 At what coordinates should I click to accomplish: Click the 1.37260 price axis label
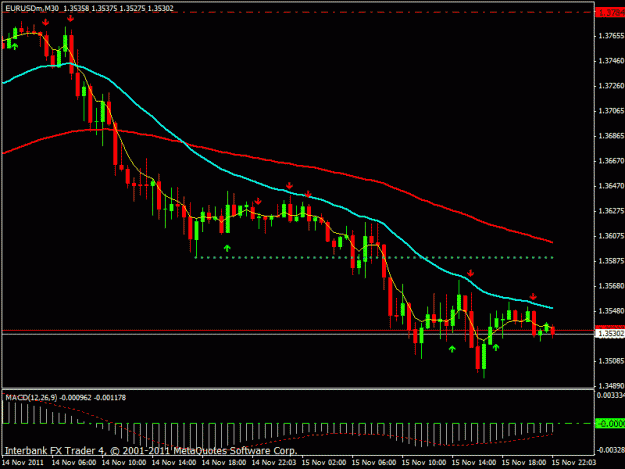611,86
